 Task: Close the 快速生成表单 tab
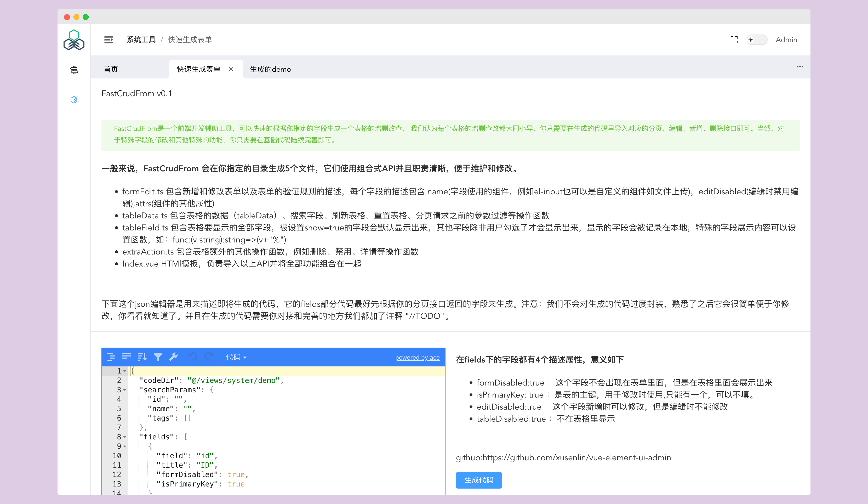pos(231,69)
